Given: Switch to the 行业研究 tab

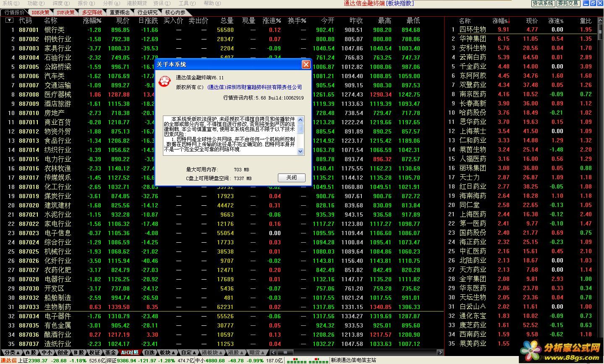Looking at the screenshot, I should pos(148,13).
